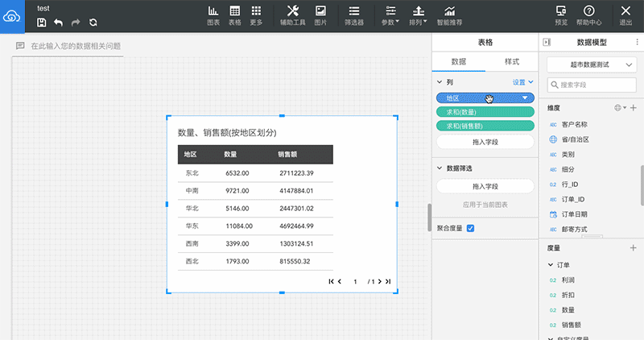This screenshot has width=644, height=340.
Task: Switch to the 样式 tab
Action: click(x=512, y=62)
